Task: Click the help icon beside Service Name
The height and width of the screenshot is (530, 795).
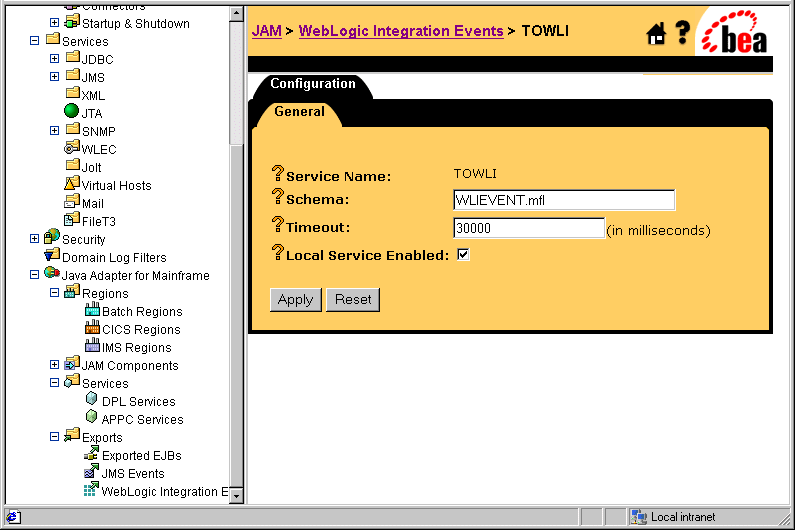Action: pyautogui.click(x=277, y=173)
